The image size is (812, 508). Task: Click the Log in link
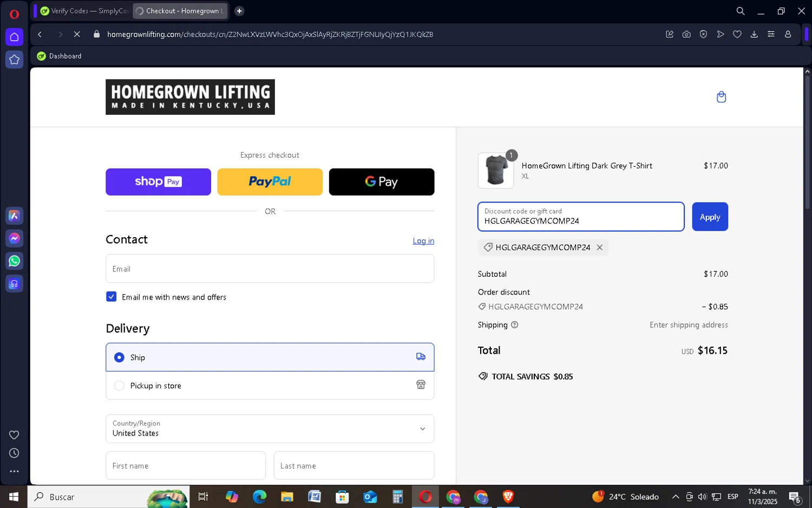pos(423,241)
